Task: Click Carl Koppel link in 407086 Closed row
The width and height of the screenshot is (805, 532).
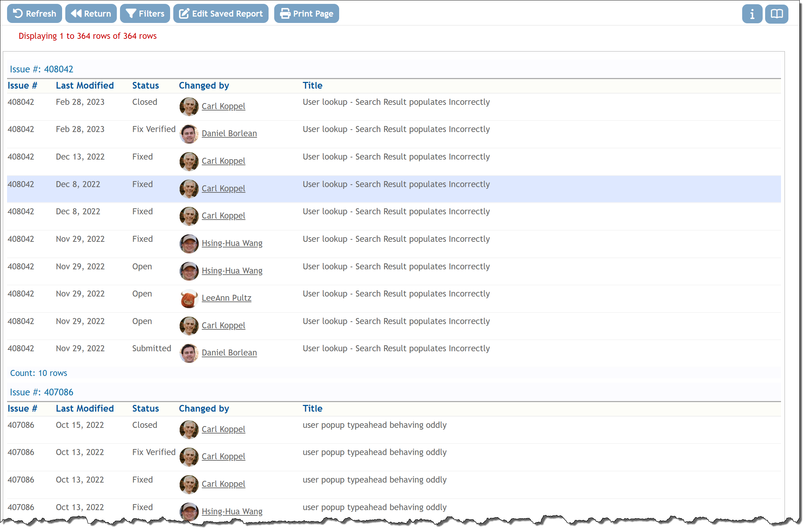Action: pos(223,429)
